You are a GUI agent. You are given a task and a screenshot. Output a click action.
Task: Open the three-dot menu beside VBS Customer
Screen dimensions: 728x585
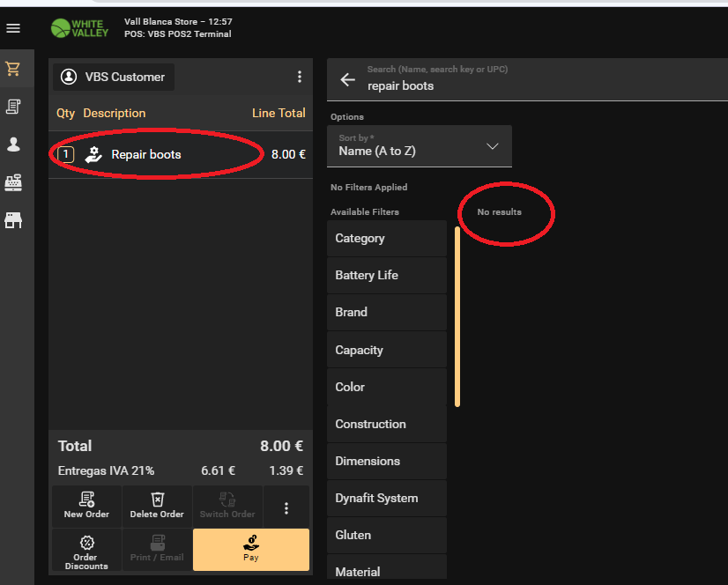300,77
